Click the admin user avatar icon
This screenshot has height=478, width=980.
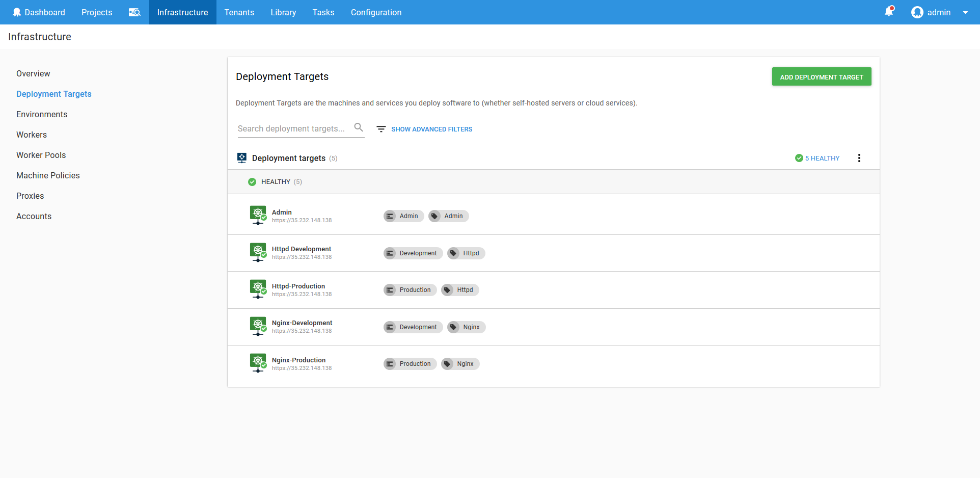[917, 12]
